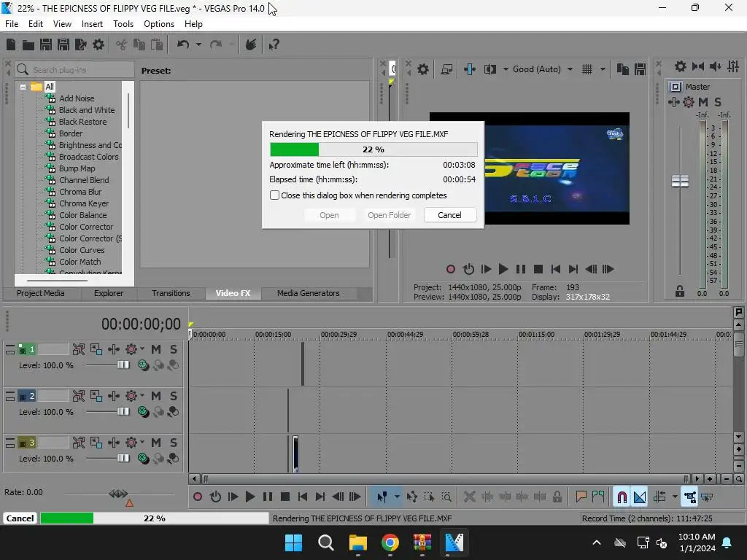Toggle Master bus Solo S button
747x560 pixels.
click(718, 102)
